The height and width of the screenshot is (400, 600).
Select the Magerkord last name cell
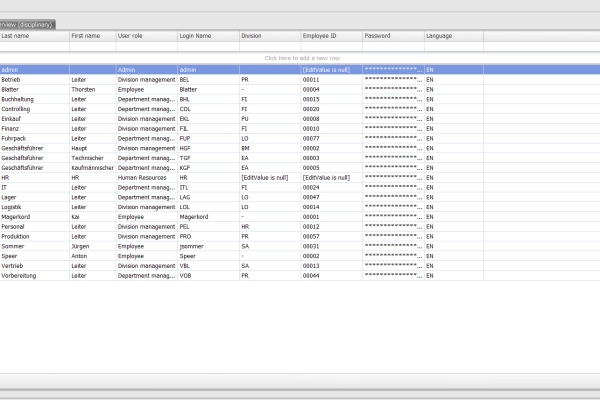[34, 217]
